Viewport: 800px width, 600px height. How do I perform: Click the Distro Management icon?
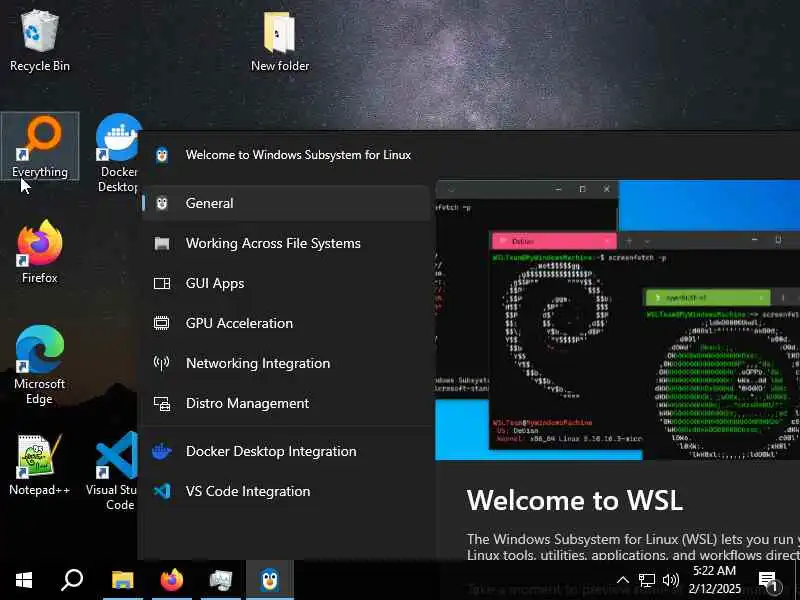(x=162, y=404)
